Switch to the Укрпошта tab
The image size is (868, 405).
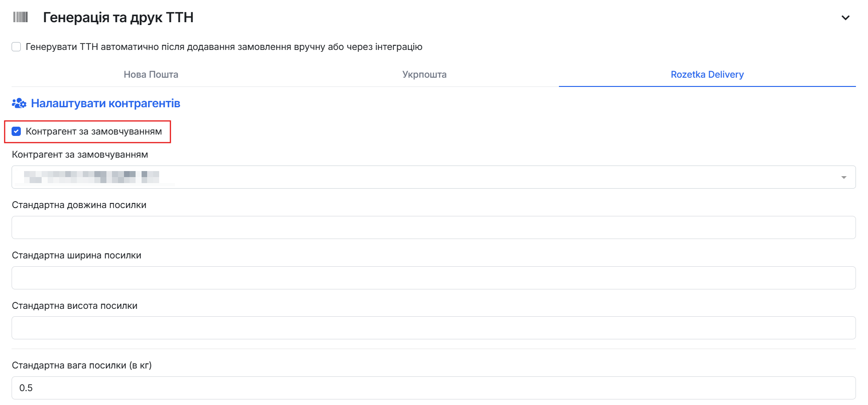pyautogui.click(x=424, y=74)
